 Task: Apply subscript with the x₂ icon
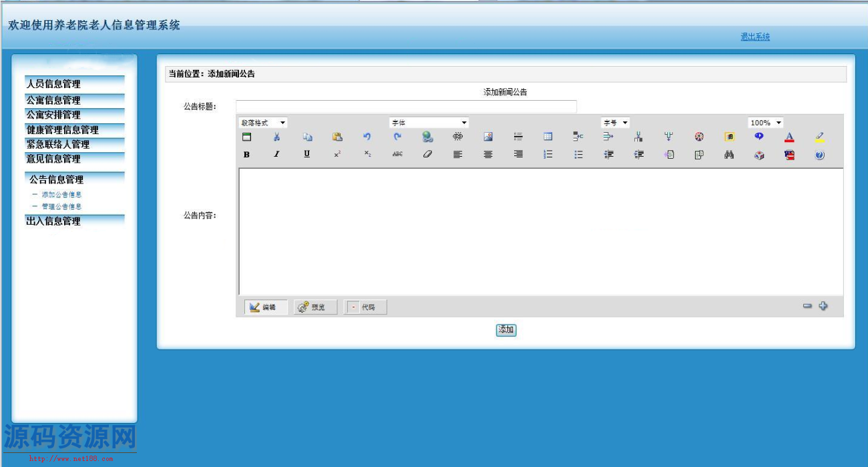click(x=367, y=154)
